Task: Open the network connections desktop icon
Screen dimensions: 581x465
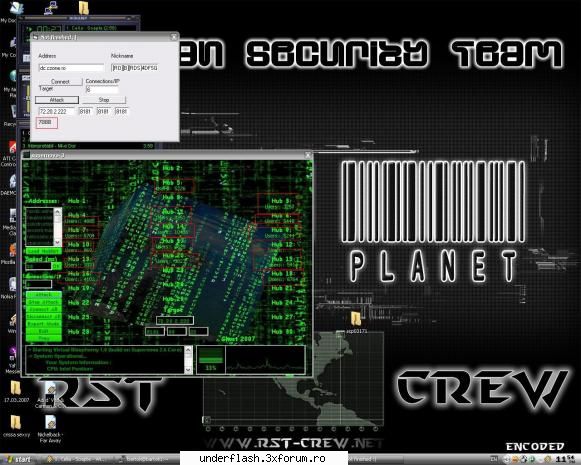Action: (x=51, y=7)
